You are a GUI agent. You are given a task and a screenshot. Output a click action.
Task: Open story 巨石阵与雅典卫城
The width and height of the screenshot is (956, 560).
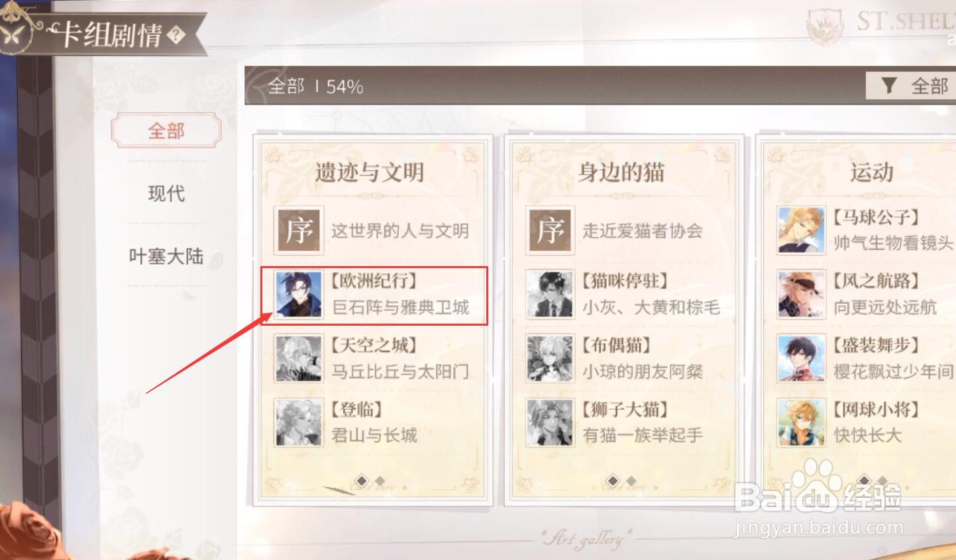(400, 308)
